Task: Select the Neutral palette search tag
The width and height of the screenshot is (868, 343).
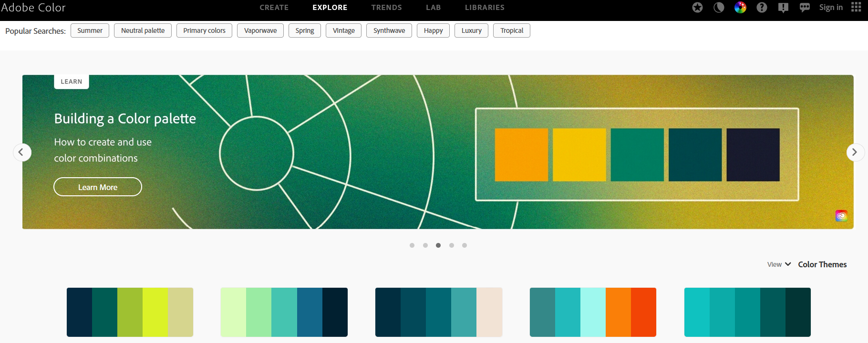Action: [x=143, y=30]
